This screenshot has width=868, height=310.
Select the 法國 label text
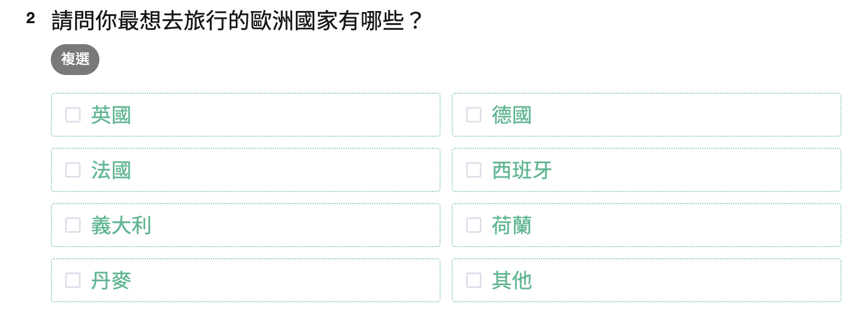111,170
